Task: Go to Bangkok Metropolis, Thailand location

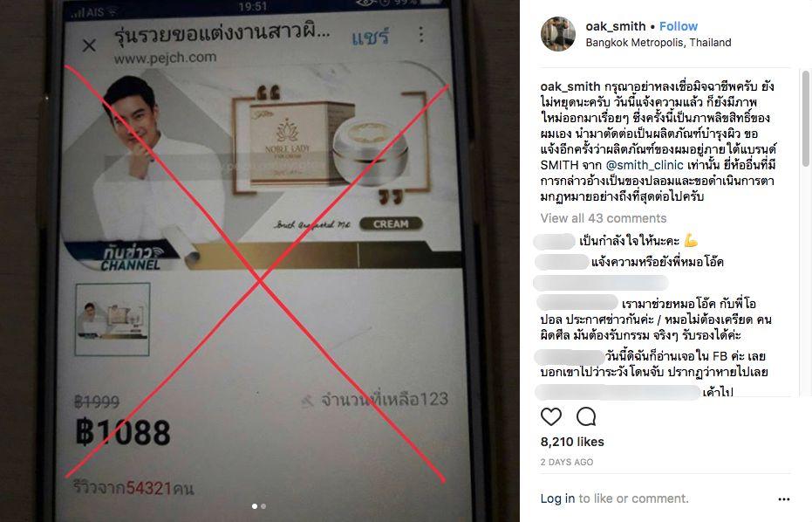Action: (658, 43)
